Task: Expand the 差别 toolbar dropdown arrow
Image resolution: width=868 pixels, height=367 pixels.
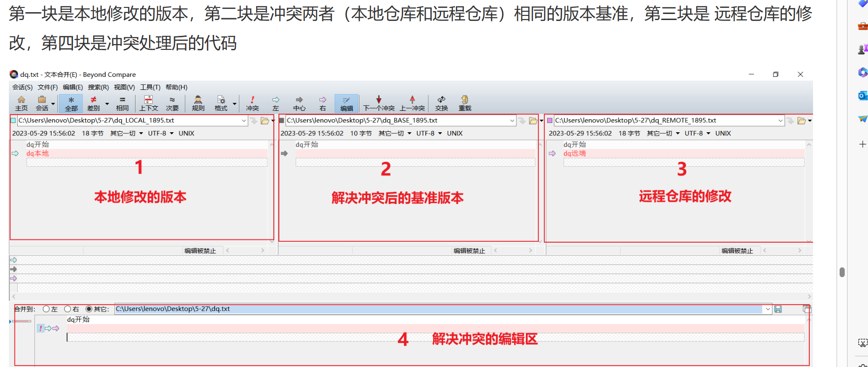Action: 107,104
